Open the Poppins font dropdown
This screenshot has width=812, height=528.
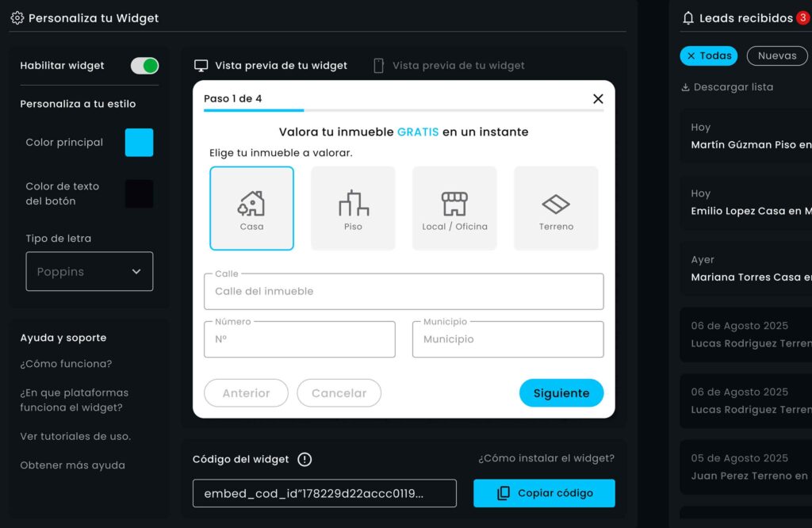point(90,271)
